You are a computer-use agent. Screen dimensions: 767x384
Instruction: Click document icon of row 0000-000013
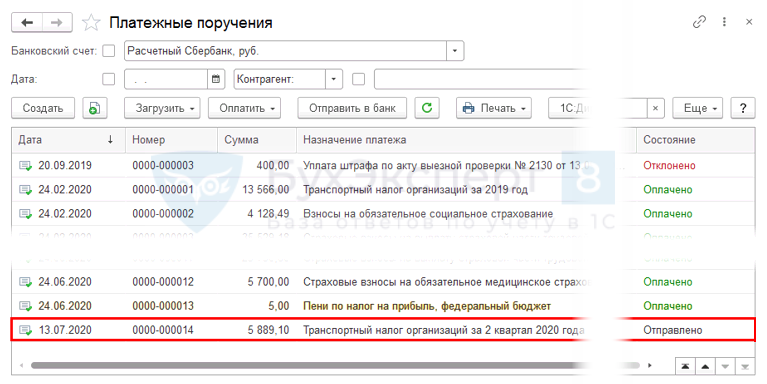25,306
